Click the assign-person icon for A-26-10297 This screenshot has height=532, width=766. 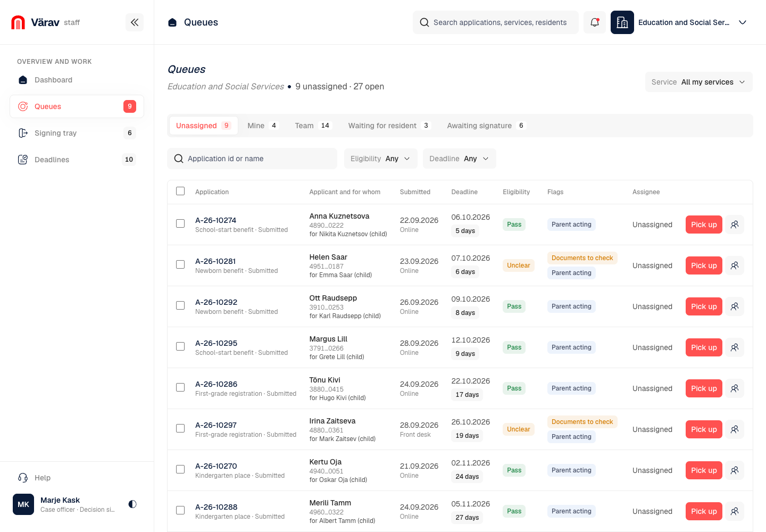click(735, 429)
